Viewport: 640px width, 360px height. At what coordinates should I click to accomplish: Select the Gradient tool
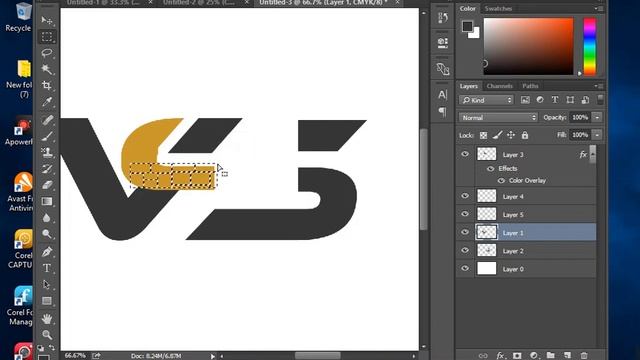coord(47,201)
